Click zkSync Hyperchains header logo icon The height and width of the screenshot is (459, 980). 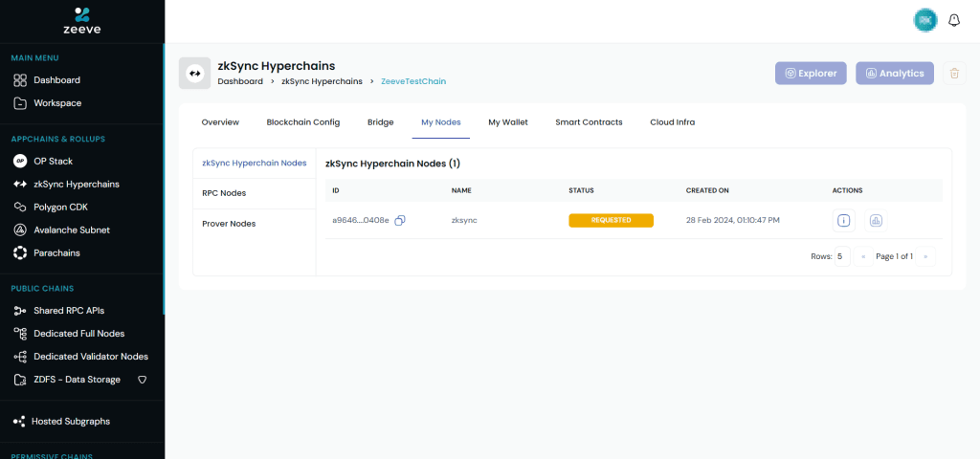[194, 73]
